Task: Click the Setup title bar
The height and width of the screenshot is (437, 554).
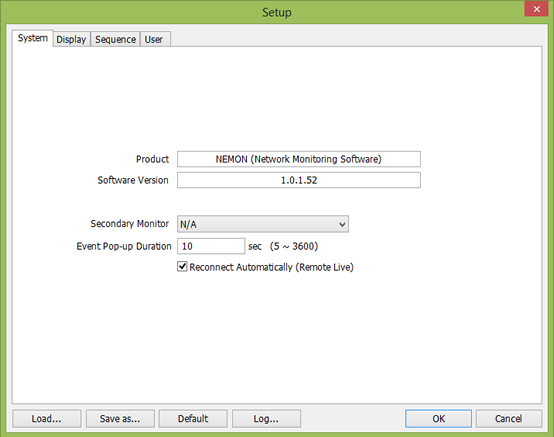Action: (x=277, y=12)
